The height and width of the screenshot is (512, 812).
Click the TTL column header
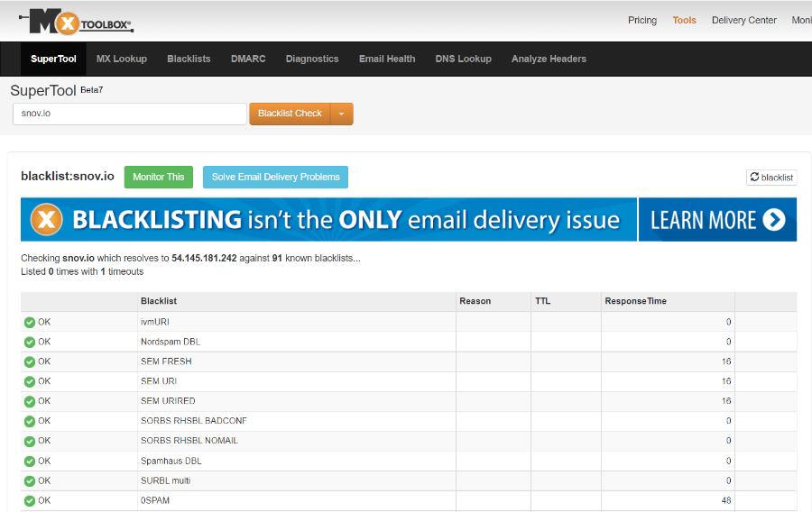point(543,301)
